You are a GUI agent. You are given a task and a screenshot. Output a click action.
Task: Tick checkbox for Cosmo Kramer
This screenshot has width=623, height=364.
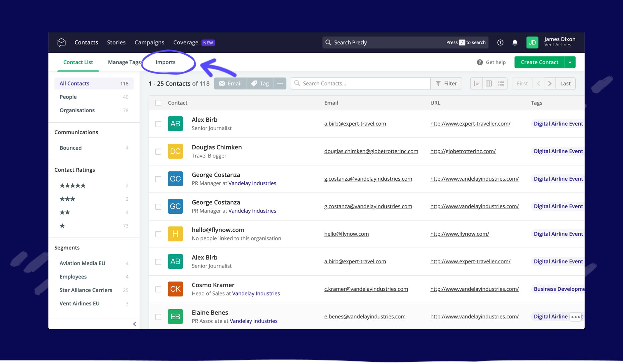pos(158,289)
